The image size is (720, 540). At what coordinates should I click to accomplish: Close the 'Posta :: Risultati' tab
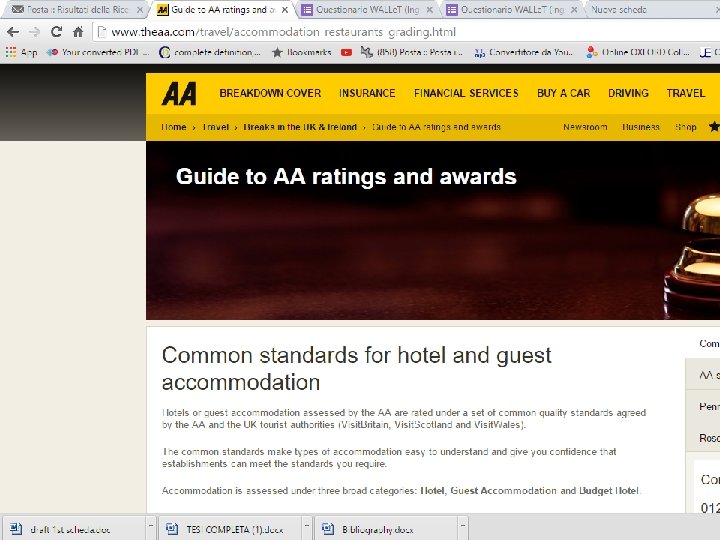tap(140, 9)
